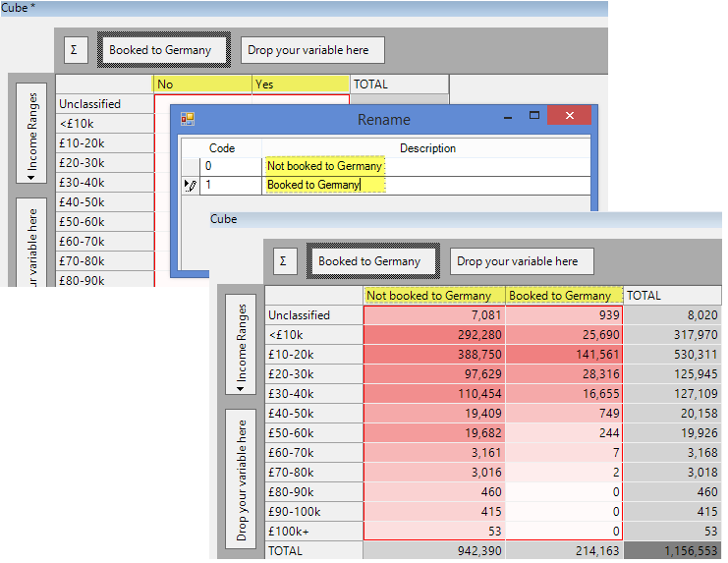
Task: Click the Code column header in Rename
Action: pos(222,148)
